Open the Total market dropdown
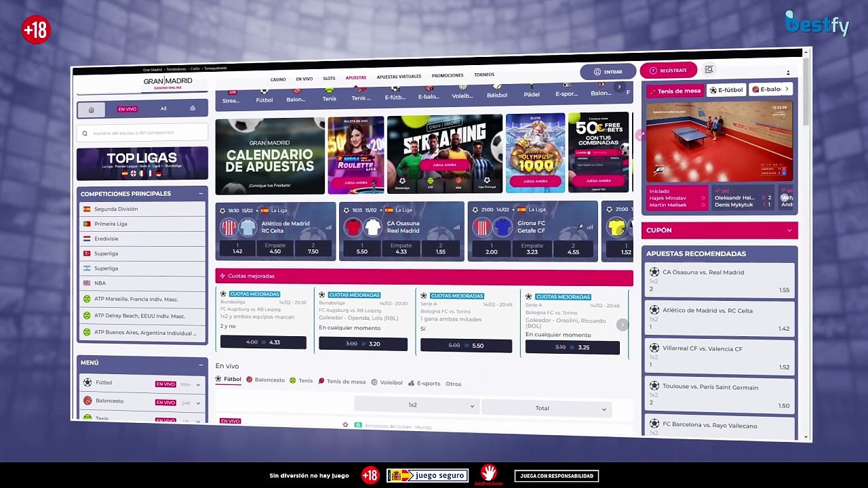 pyautogui.click(x=547, y=408)
